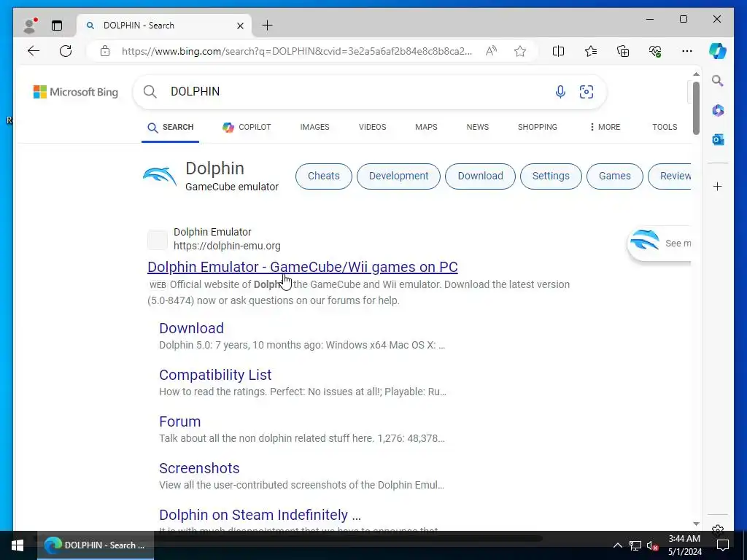Open the Screenshots sitelink
This screenshot has width=747, height=560.
point(199,468)
